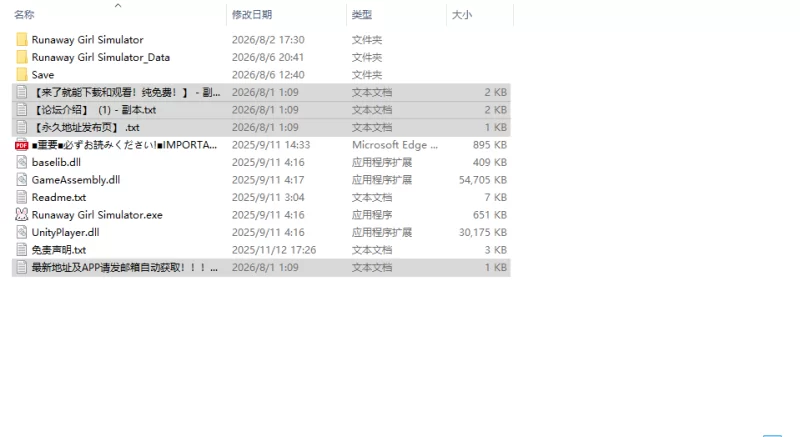The width and height of the screenshot is (800, 437).
Task: Click the file icon of 最新地址及APP请发邮箱自动获取
Action: (x=21, y=267)
